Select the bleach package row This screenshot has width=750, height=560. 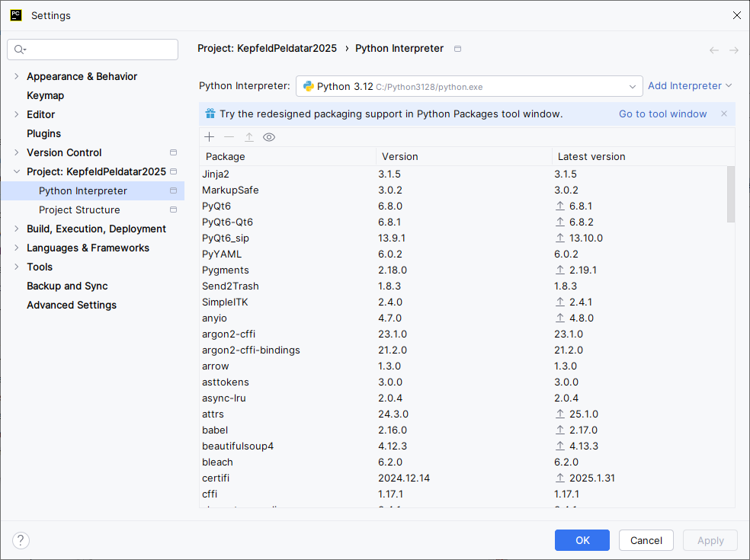point(463,462)
